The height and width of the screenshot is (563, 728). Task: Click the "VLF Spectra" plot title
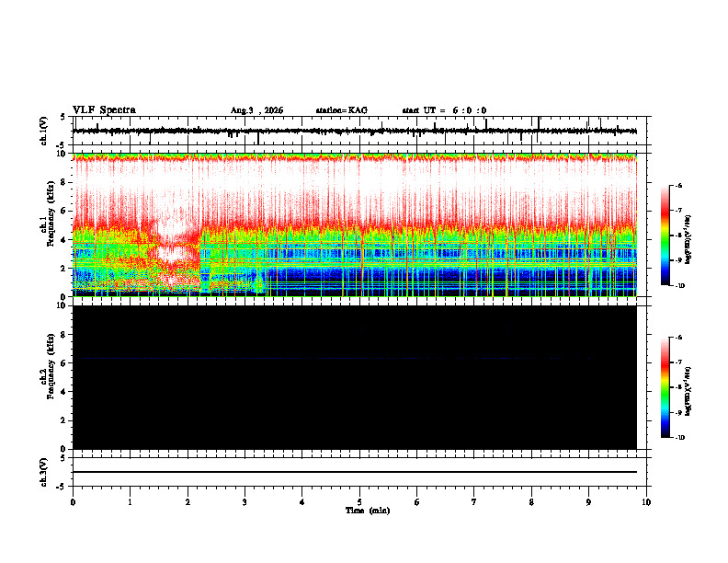point(104,110)
